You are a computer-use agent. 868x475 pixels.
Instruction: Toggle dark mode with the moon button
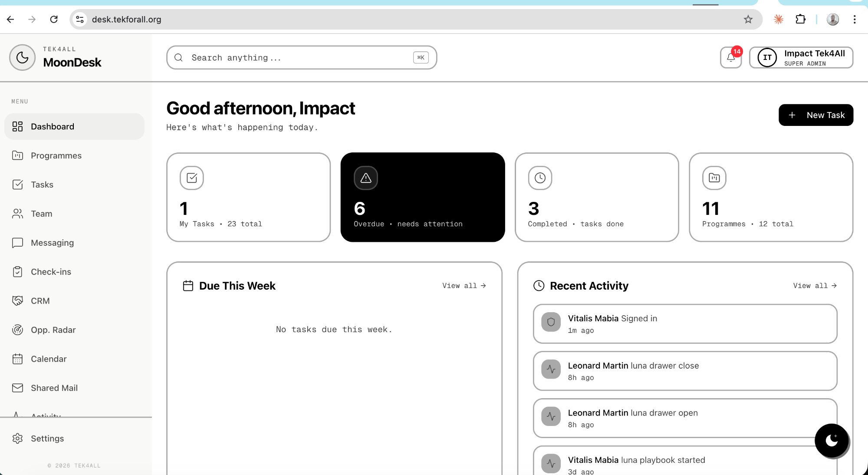832,440
